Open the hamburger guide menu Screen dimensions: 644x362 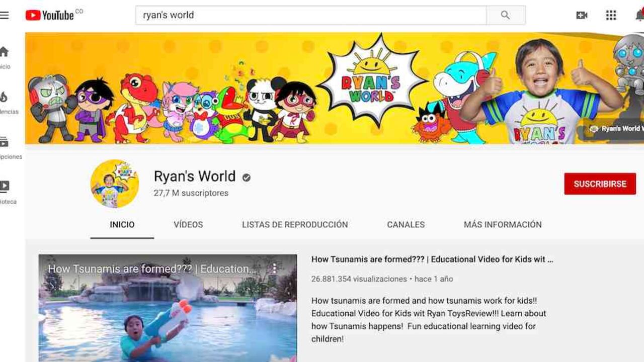tap(5, 15)
